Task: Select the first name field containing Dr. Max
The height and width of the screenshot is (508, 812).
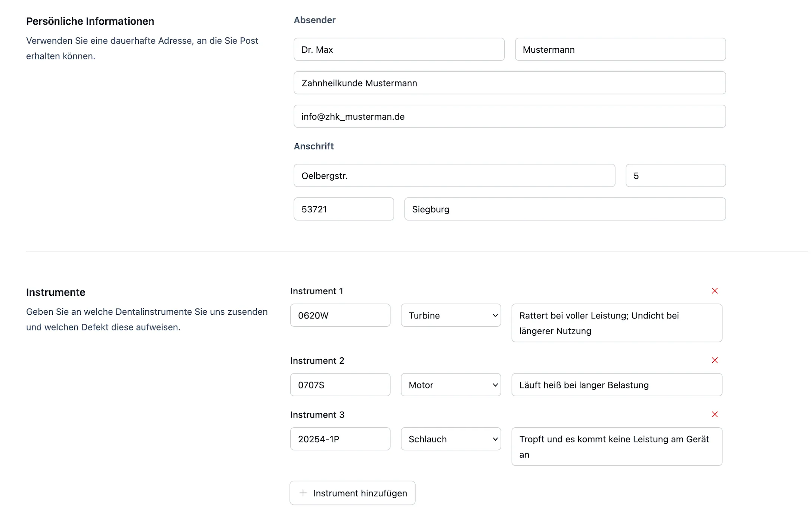Action: click(399, 49)
